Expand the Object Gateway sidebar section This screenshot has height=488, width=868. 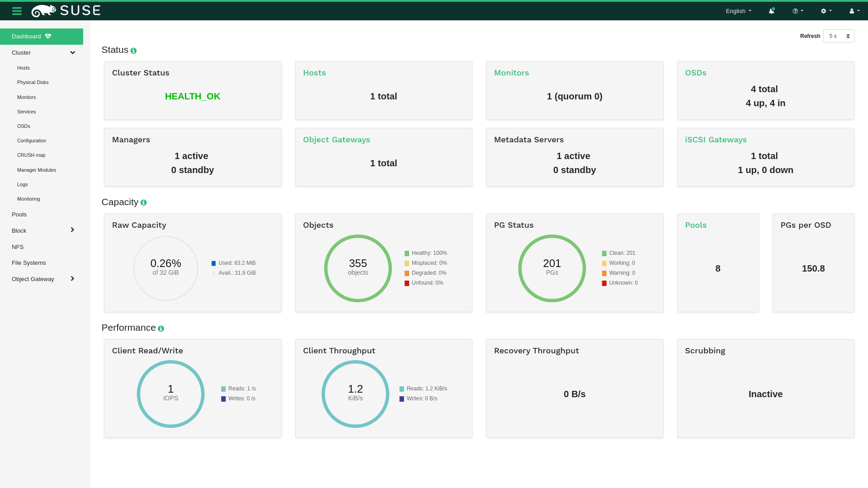point(72,279)
